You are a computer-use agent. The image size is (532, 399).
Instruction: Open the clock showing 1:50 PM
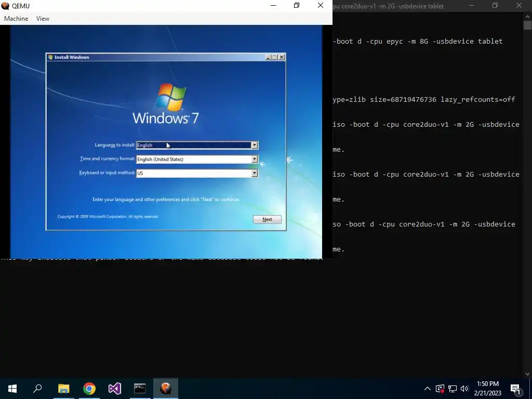(487, 389)
